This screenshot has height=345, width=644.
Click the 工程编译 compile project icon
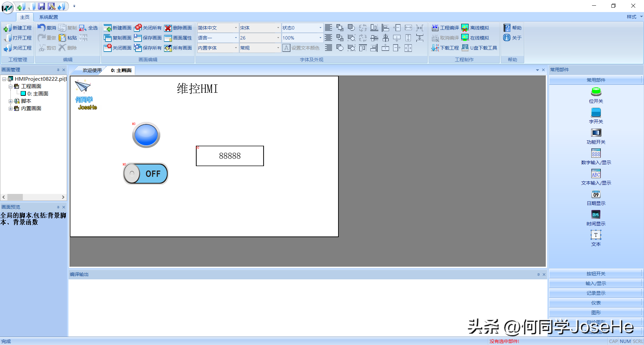pyautogui.click(x=435, y=28)
